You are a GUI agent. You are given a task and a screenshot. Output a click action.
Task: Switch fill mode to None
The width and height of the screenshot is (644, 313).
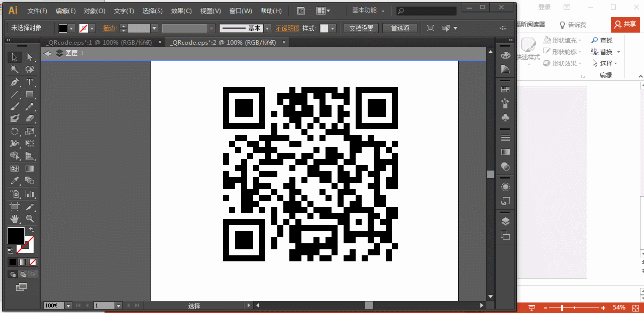(x=33, y=262)
